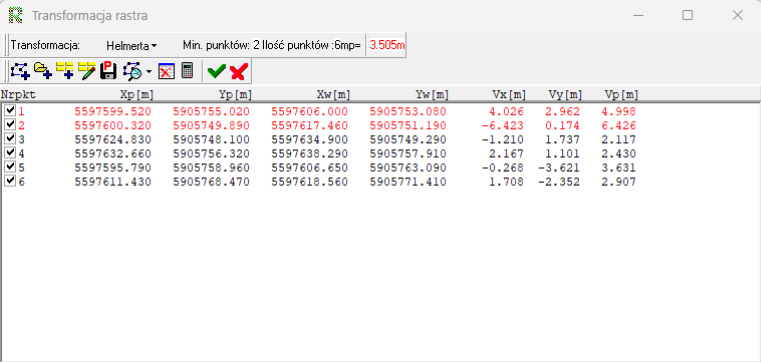Select cell 5905755.020 in row 1
The image size is (761, 362).
click(x=212, y=112)
